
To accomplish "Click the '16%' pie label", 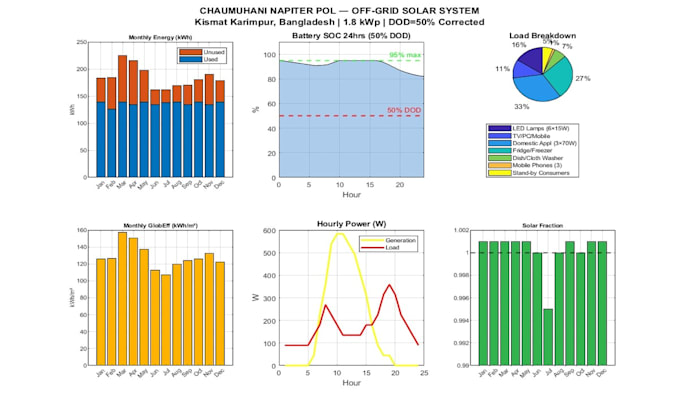I will 519,45.
